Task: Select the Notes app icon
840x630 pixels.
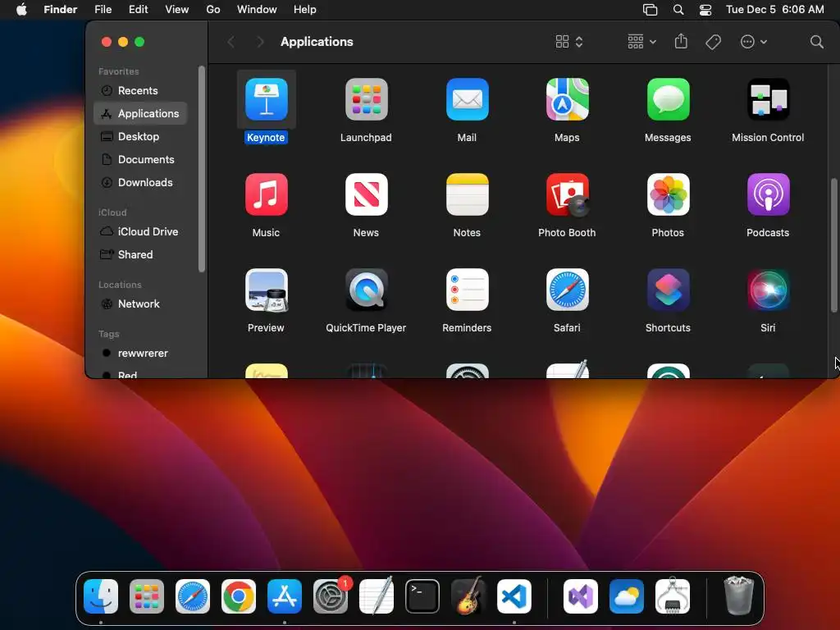Action: (x=467, y=194)
